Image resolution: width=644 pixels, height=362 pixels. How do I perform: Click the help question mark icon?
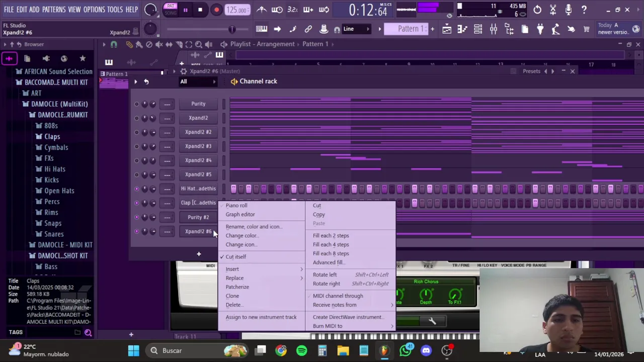(x=584, y=10)
